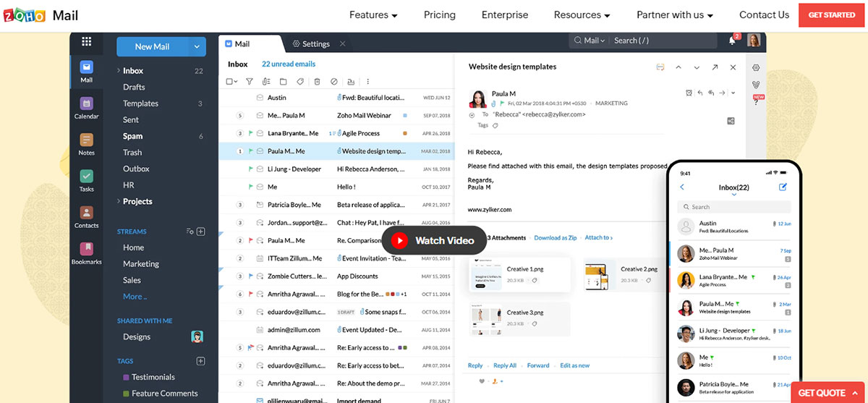Open the Bookmarks module
868x403 pixels.
pos(87,253)
